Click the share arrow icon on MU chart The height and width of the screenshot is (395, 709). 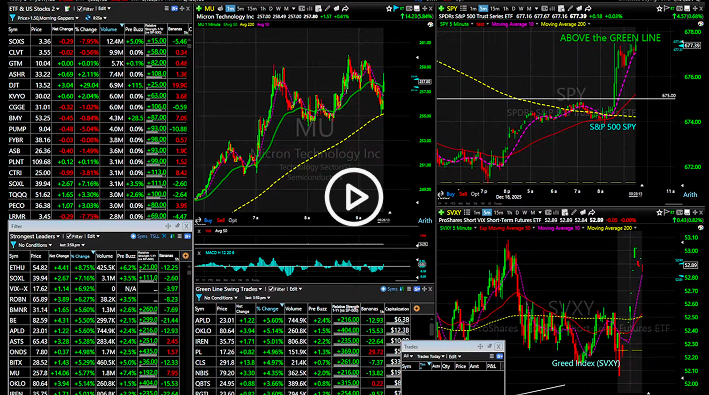pos(345,9)
